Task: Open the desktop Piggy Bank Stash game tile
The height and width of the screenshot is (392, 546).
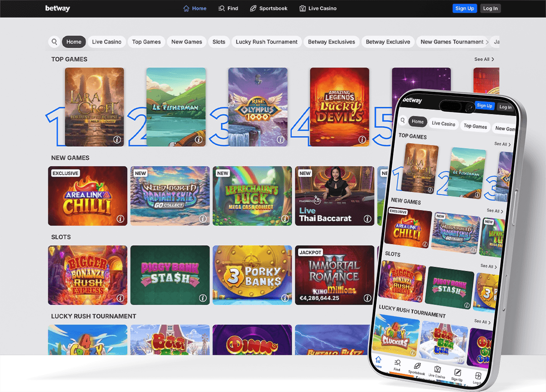Action: point(170,275)
